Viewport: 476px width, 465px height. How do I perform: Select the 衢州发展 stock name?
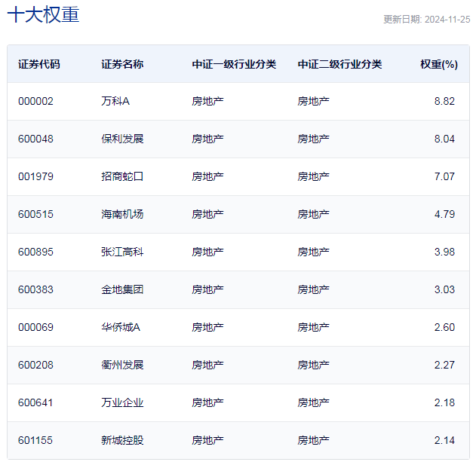tap(122, 365)
